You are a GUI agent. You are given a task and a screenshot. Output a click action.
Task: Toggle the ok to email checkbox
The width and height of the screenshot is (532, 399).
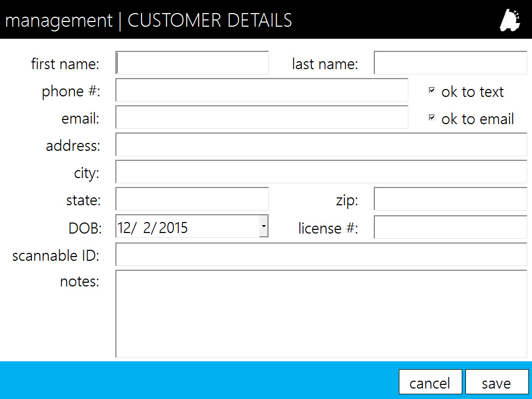(431, 118)
